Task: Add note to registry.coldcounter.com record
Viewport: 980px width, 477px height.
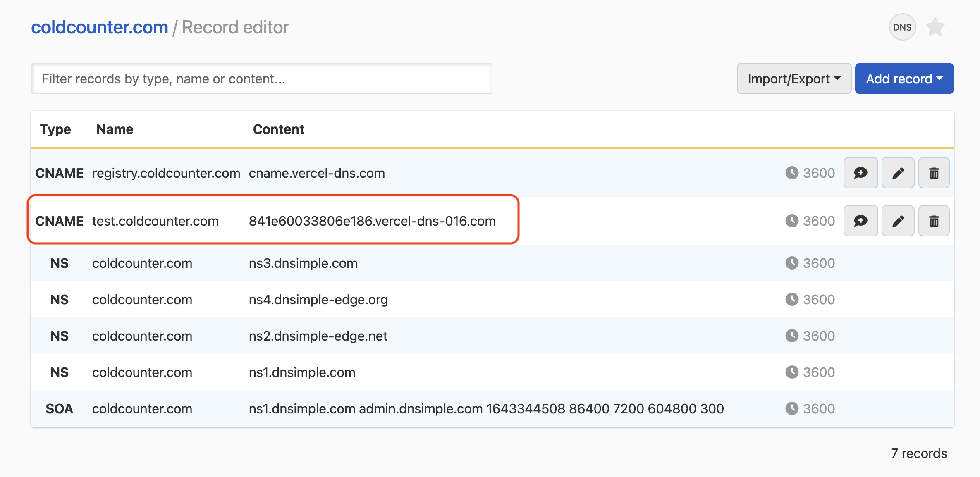Action: tap(860, 173)
